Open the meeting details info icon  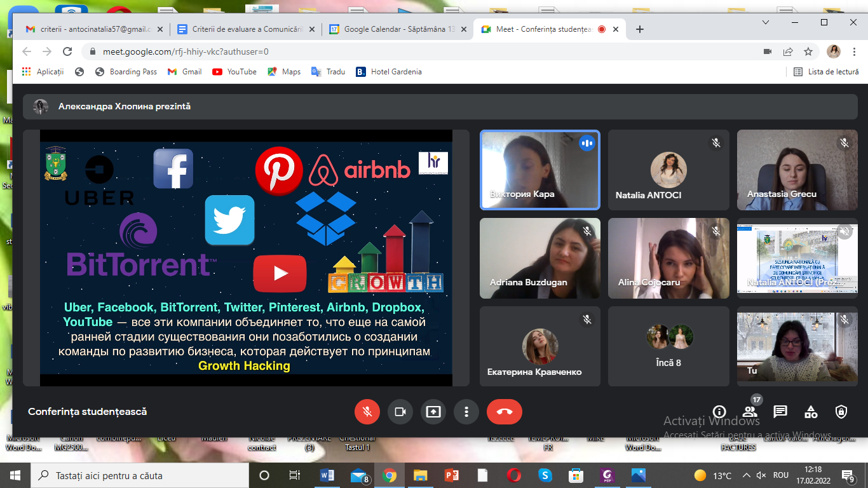[719, 412]
